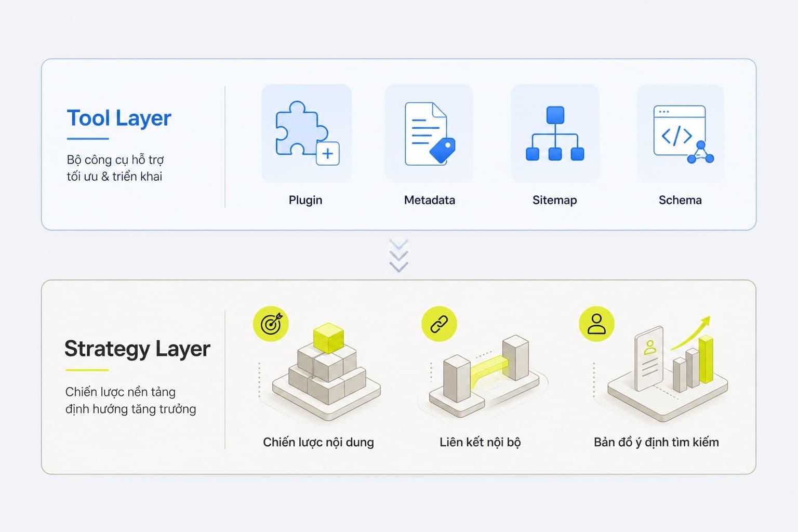Click the Plugin puzzle piece icon

coord(307,133)
